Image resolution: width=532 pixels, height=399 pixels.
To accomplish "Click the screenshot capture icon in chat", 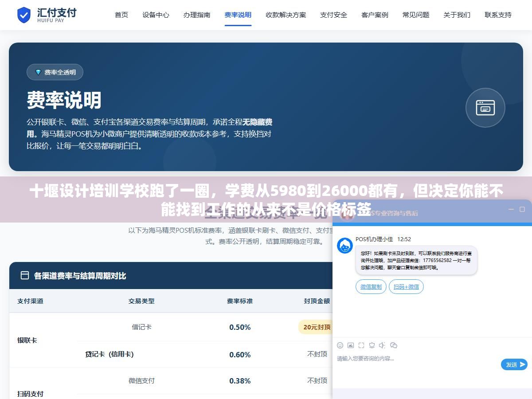I will point(361,345).
